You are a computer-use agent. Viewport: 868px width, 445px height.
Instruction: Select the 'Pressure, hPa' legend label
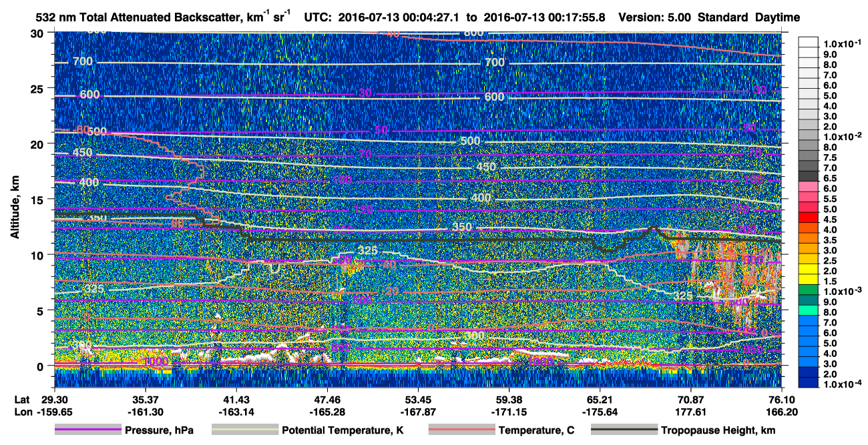(x=160, y=431)
